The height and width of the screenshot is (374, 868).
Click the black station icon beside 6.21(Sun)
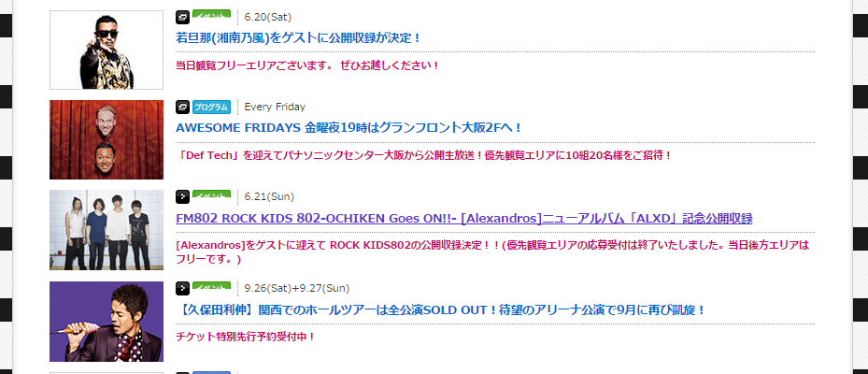tap(183, 196)
